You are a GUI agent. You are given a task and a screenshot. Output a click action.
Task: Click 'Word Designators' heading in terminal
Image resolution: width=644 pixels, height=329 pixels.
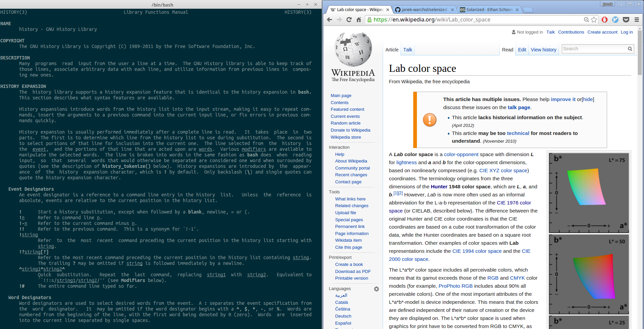coord(30,298)
